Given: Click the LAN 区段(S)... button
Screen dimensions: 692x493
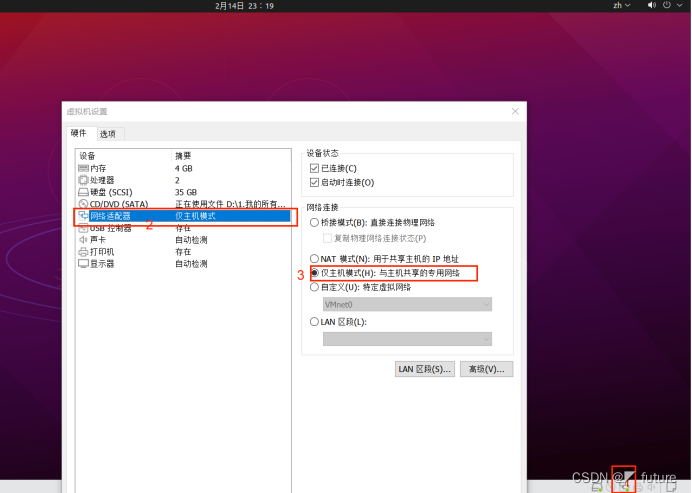Looking at the screenshot, I should 425,369.
